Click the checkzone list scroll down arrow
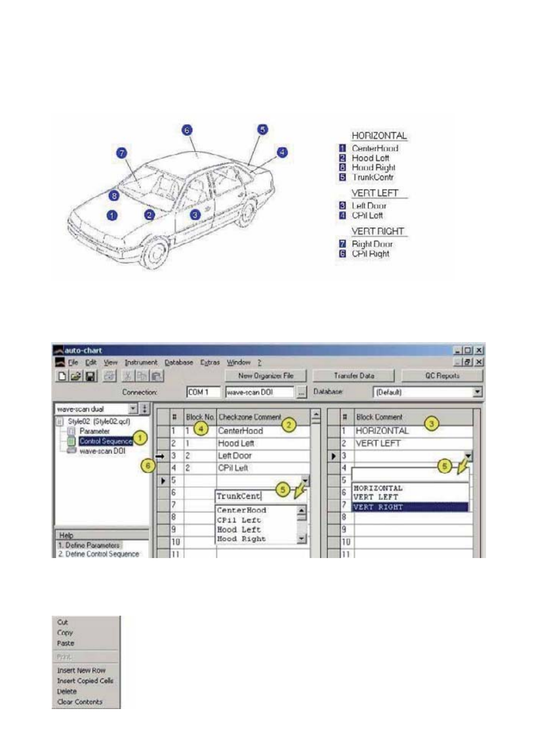 [x=302, y=538]
